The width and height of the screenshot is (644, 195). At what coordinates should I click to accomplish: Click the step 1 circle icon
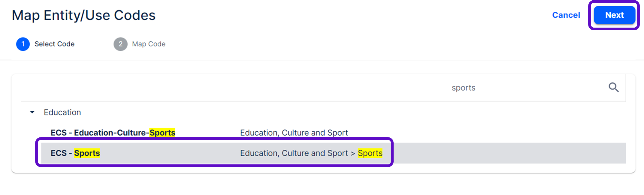click(23, 44)
